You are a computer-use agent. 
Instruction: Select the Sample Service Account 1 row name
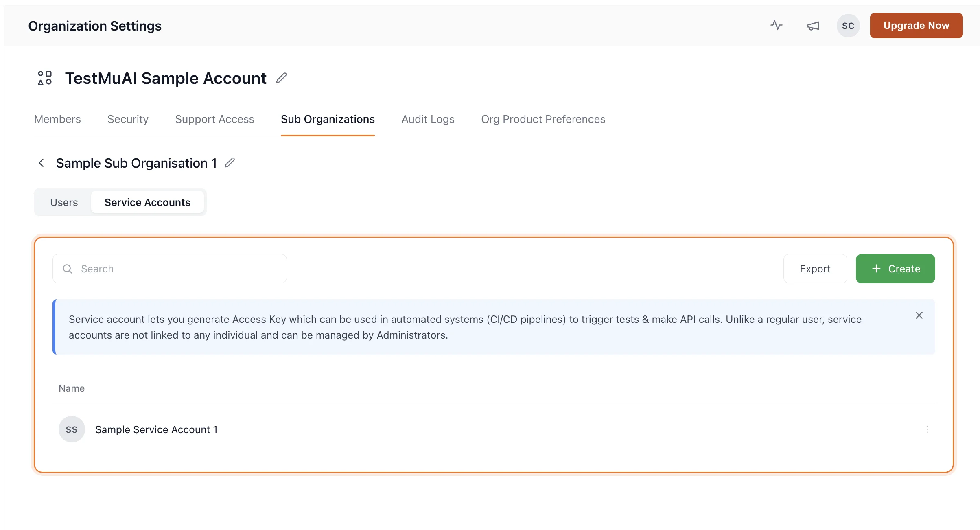(156, 429)
